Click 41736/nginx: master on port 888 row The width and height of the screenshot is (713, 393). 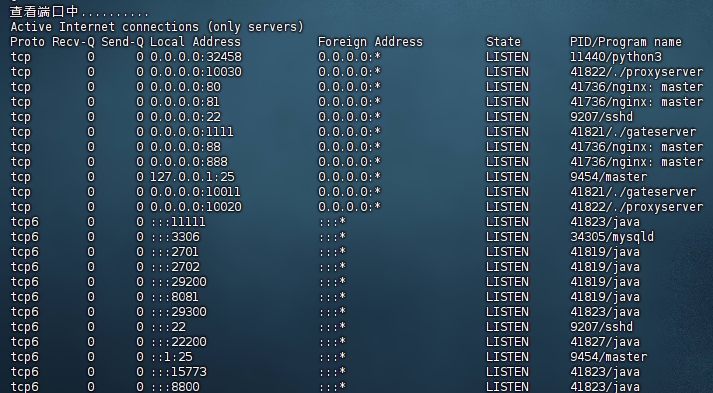pos(637,162)
